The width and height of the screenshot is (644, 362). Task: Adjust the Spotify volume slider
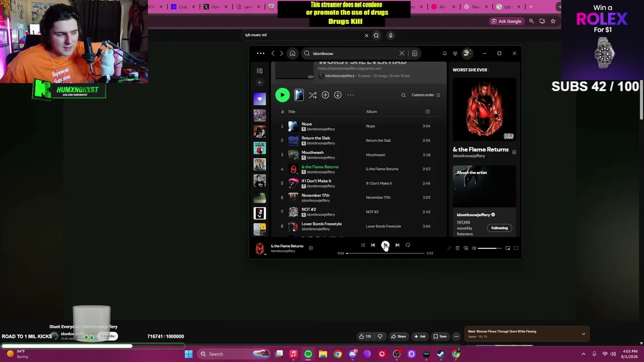489,248
